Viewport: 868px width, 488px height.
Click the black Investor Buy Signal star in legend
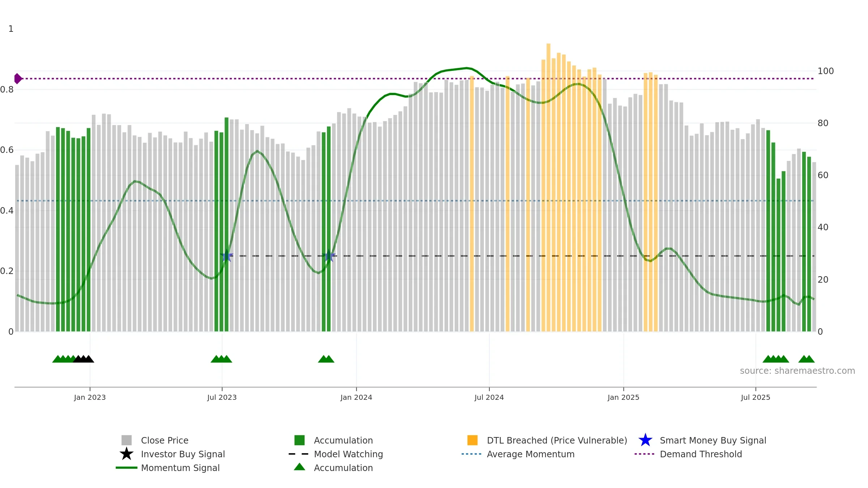coord(127,454)
